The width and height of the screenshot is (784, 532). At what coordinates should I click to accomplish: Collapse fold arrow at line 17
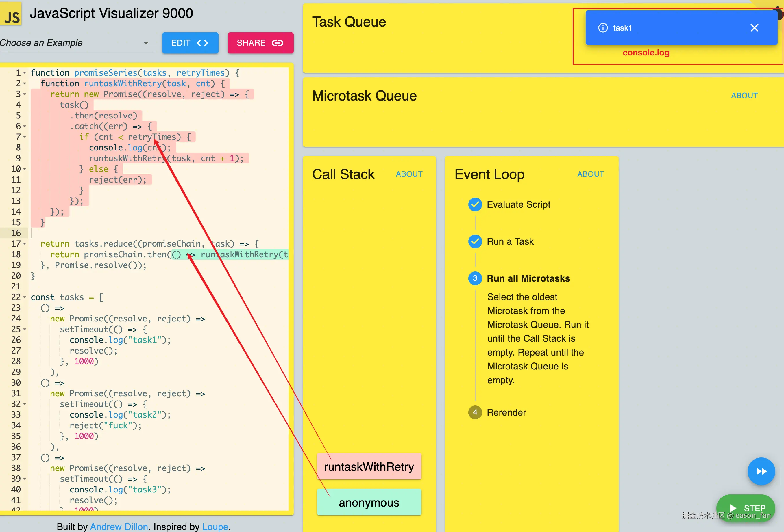[x=25, y=244]
